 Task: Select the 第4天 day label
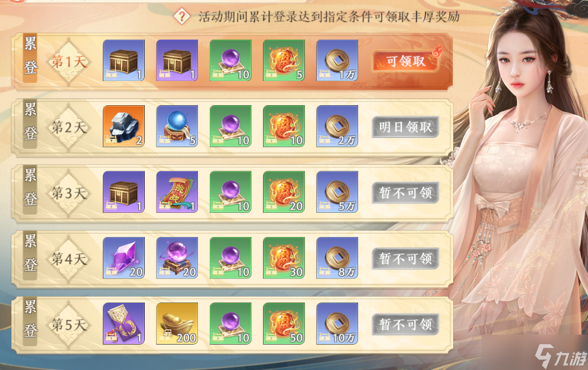pos(69,259)
